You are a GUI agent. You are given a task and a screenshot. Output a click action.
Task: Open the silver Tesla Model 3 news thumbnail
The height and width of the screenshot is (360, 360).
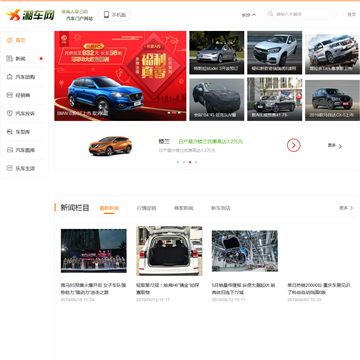(x=217, y=53)
